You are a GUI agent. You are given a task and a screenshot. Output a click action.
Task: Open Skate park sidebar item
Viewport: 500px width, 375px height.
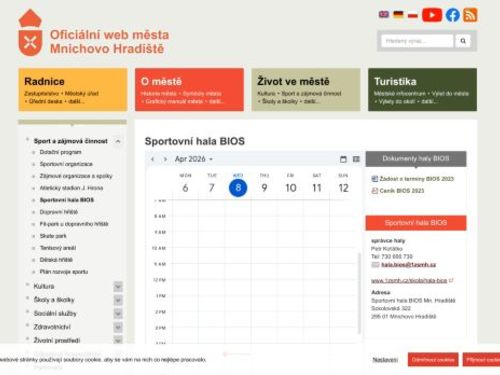pyautogui.click(x=53, y=236)
